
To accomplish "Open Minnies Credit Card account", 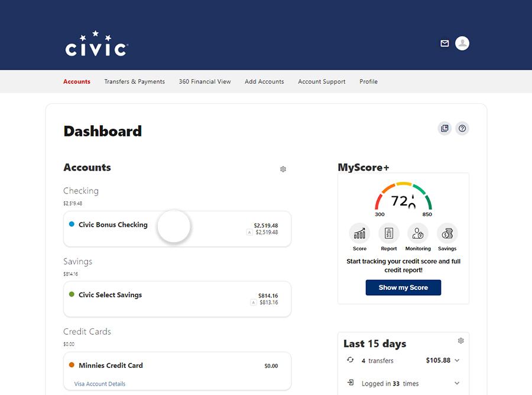I will (177, 371).
